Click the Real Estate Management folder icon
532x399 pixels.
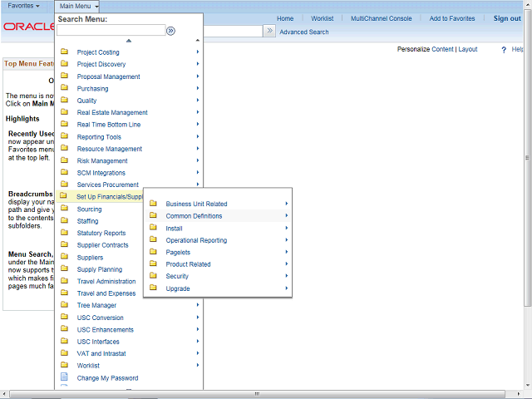64,111
